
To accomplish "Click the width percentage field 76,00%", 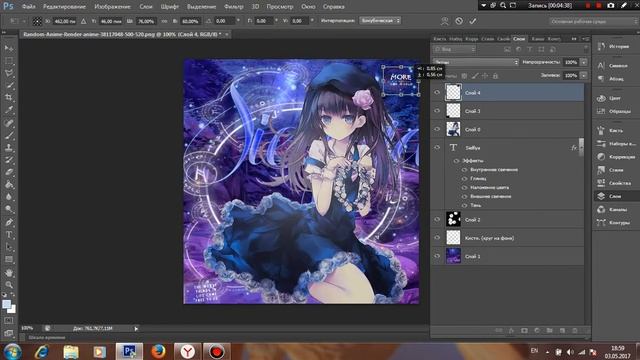I will point(146,21).
